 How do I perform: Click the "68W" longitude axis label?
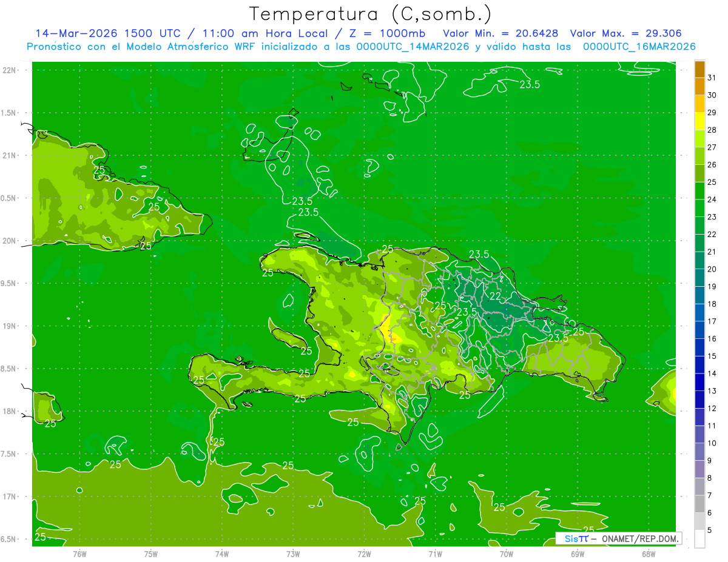pos(649,554)
